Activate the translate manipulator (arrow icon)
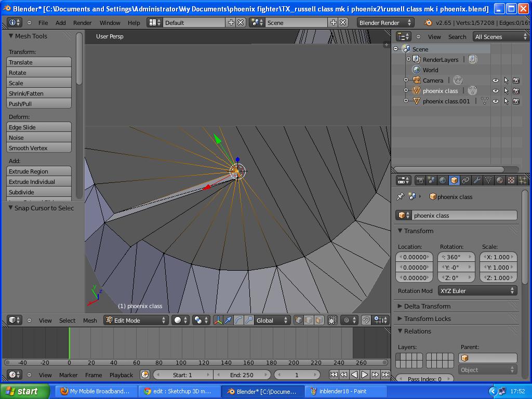Screen dimensions: 532x399 227,321
